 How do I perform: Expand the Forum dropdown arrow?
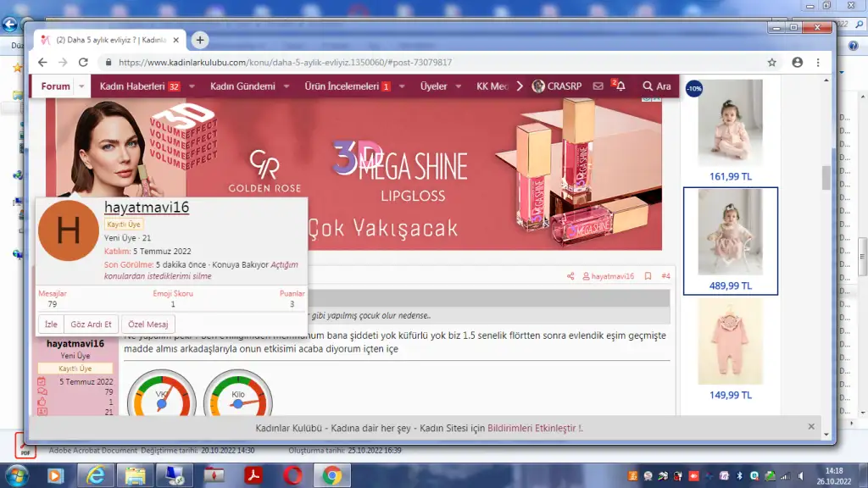(x=82, y=86)
